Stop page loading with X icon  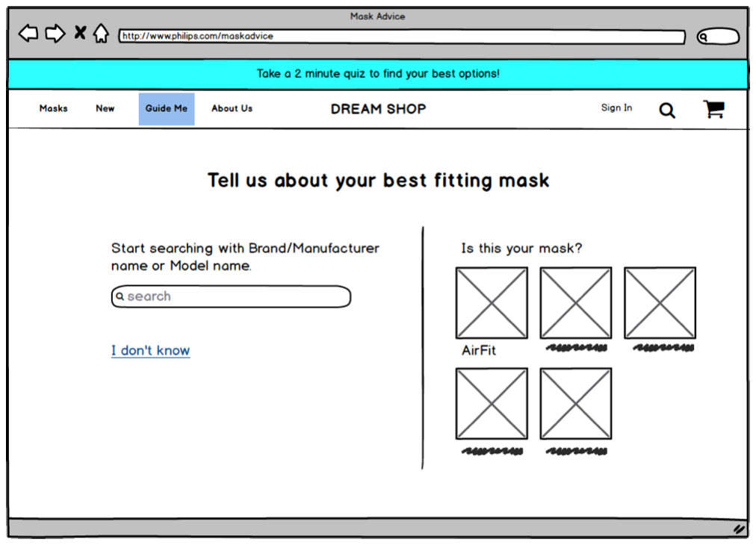(x=80, y=33)
